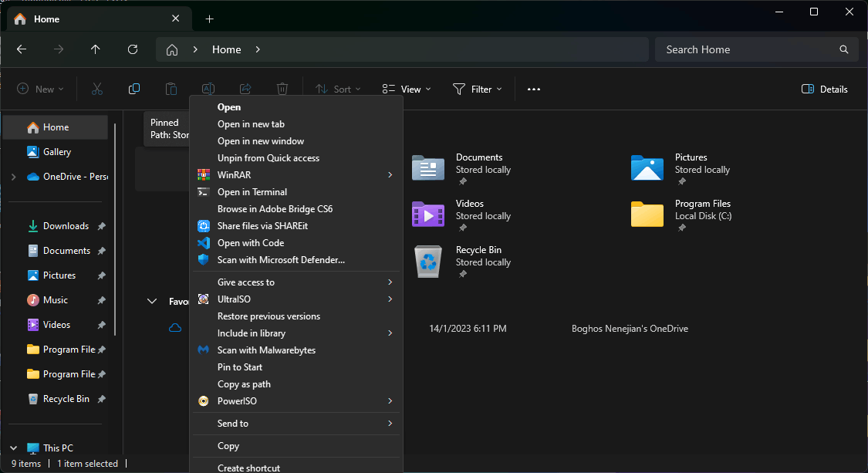The image size is (868, 473).
Task: Open the three-dot See more menu
Action: (x=534, y=90)
